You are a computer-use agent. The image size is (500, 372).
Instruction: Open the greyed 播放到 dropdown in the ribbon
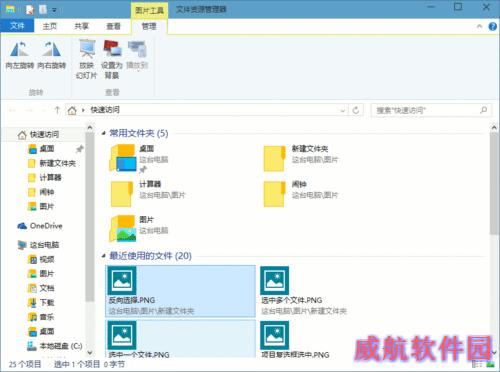pos(137,56)
